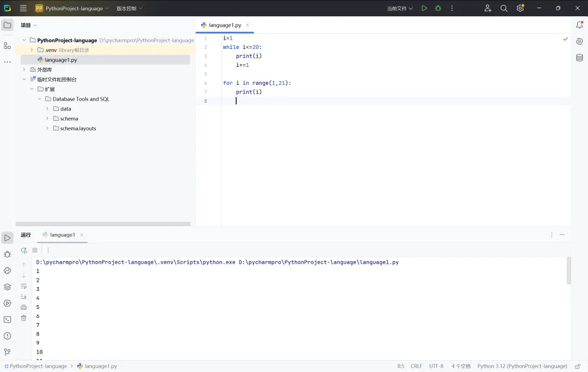Image resolution: width=588 pixels, height=372 pixels.
Task: Open the Code With Me user icon
Action: 487,8
